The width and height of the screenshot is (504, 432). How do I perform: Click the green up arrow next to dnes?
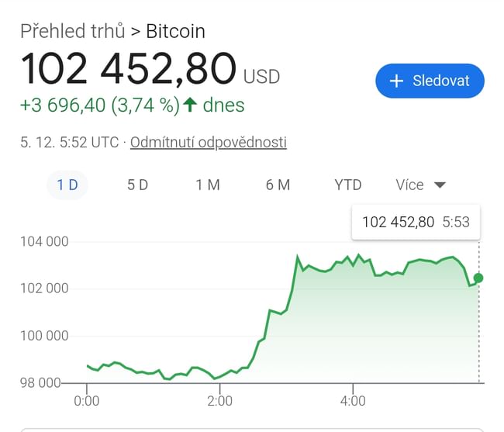click(190, 105)
